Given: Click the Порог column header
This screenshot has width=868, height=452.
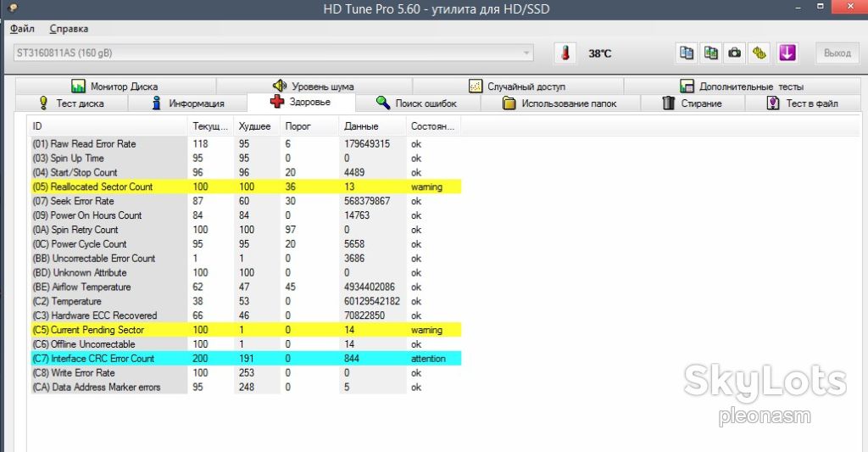Looking at the screenshot, I should (x=309, y=126).
